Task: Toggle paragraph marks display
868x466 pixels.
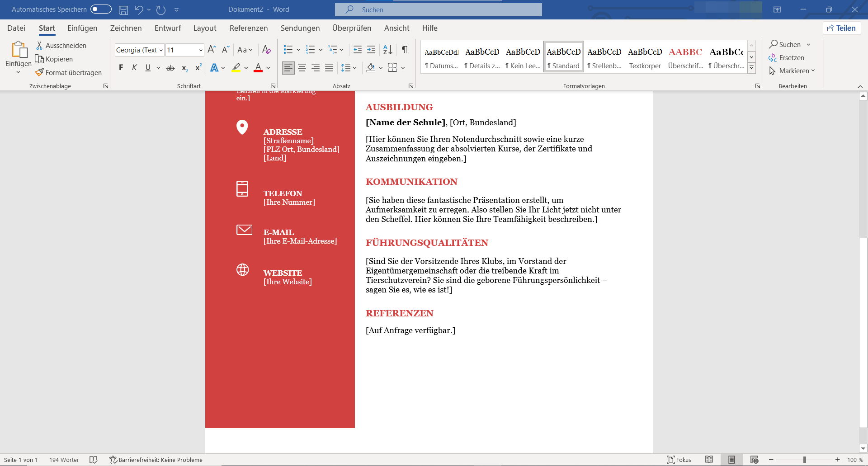Action: click(405, 50)
